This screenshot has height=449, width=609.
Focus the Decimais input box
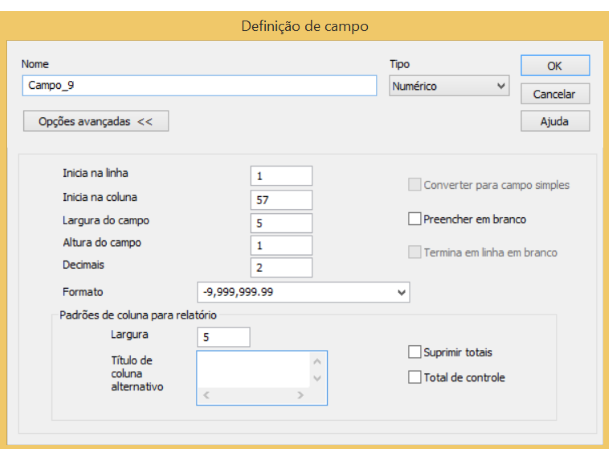tap(281, 268)
